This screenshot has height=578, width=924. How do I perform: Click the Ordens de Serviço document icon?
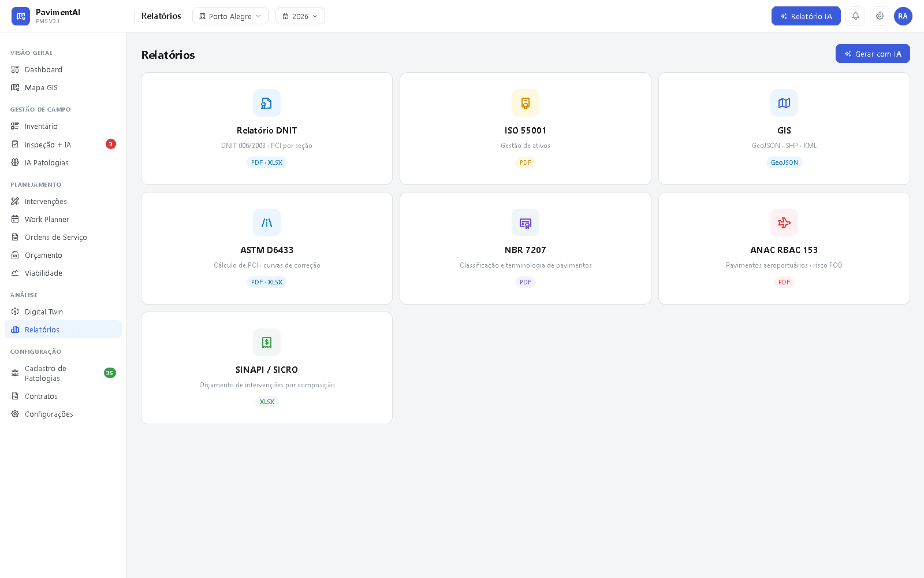click(x=15, y=237)
